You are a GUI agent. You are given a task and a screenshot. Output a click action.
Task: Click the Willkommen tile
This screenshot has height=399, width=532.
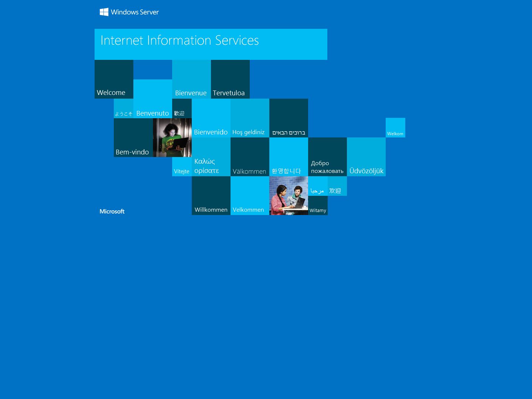tap(211, 195)
